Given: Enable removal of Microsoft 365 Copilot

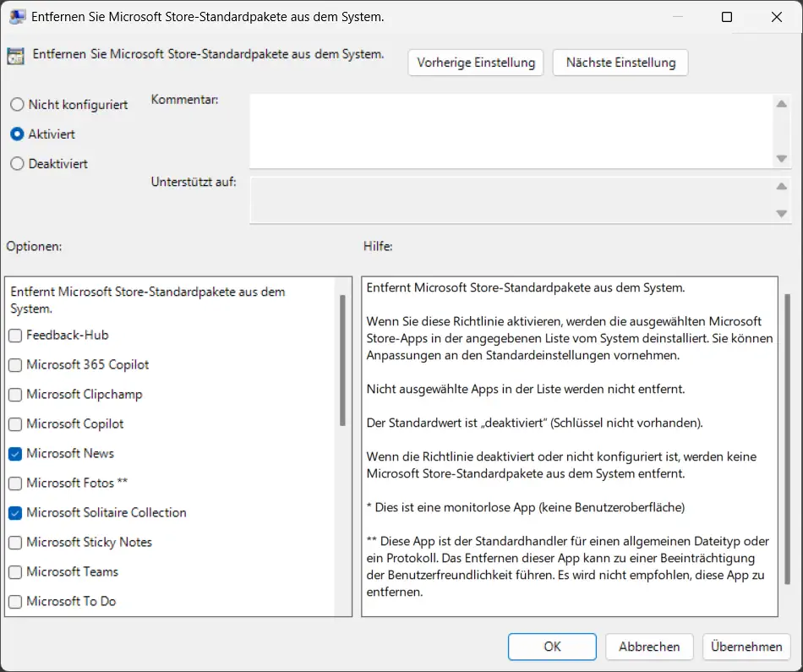Looking at the screenshot, I should pyautogui.click(x=16, y=365).
